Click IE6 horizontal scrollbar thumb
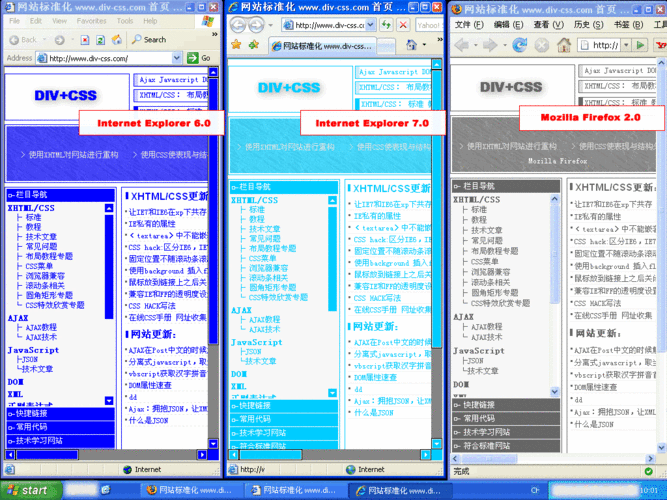Image resolution: width=667 pixels, height=500 pixels. pos(47,455)
